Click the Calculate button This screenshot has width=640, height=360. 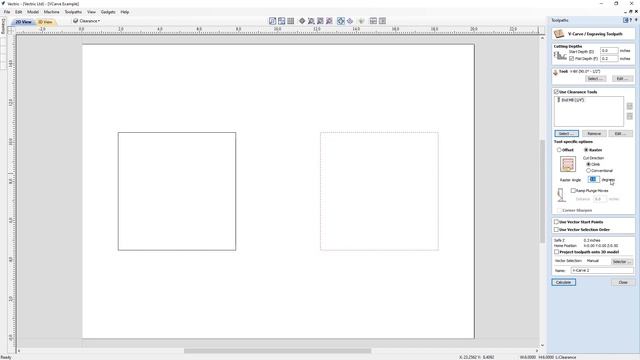click(564, 282)
